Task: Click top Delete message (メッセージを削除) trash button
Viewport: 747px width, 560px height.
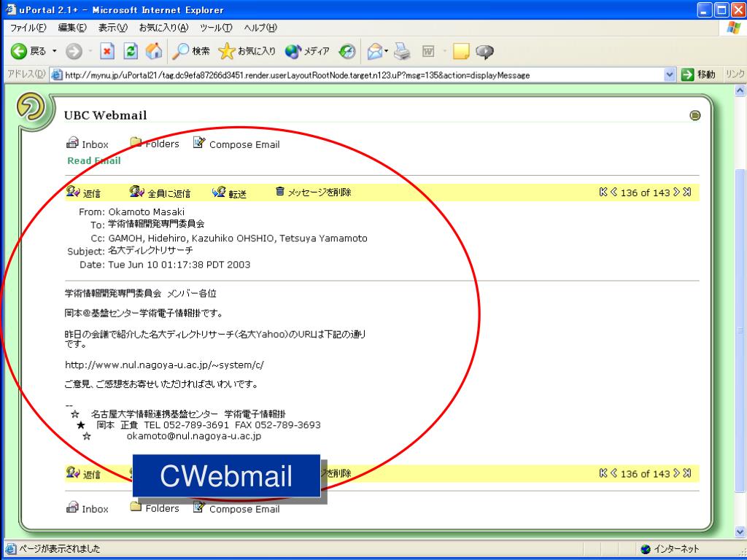Action: [314, 192]
